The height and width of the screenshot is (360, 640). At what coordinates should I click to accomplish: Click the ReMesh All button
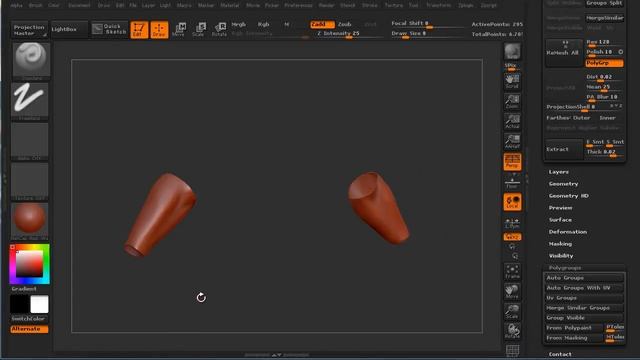point(564,53)
